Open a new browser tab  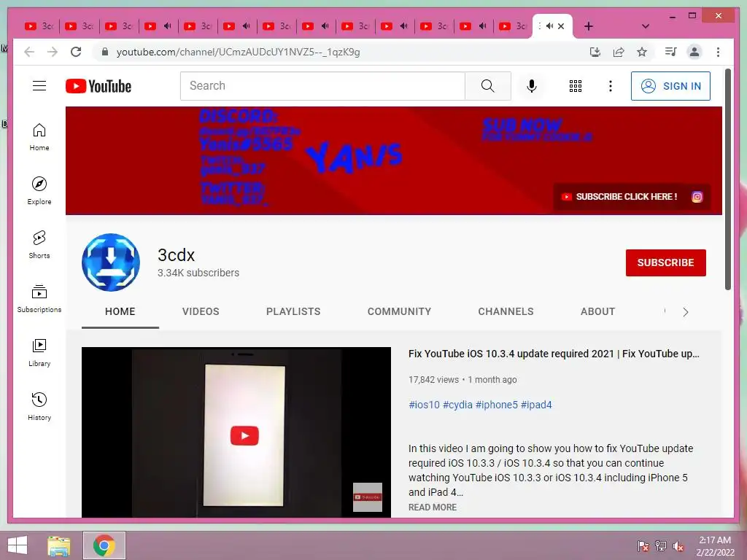click(589, 26)
